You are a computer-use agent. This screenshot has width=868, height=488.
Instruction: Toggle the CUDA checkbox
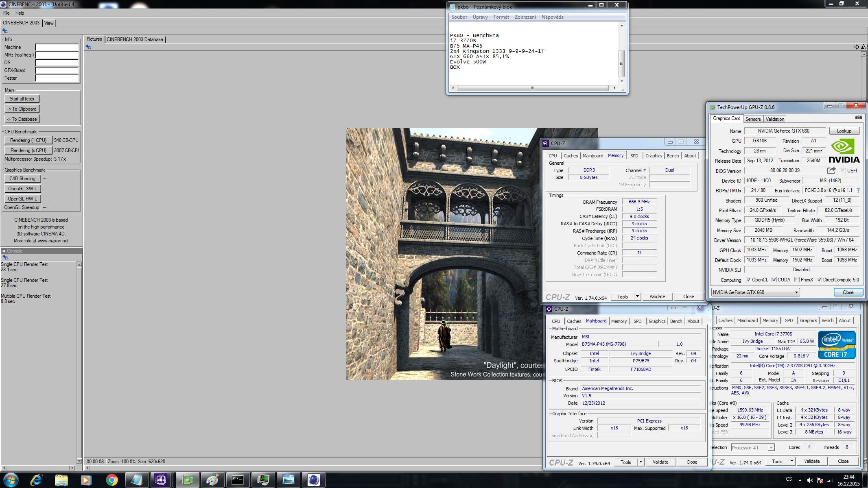click(x=774, y=280)
